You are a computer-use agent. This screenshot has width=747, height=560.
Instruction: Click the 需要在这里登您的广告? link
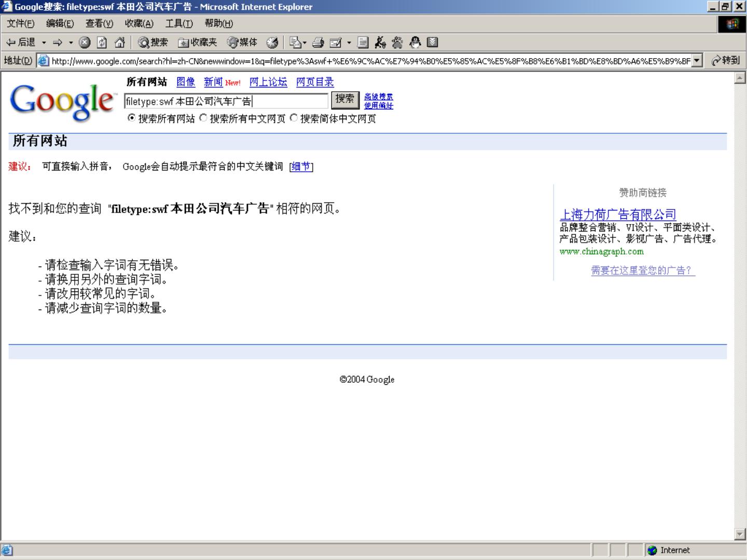[x=643, y=270]
